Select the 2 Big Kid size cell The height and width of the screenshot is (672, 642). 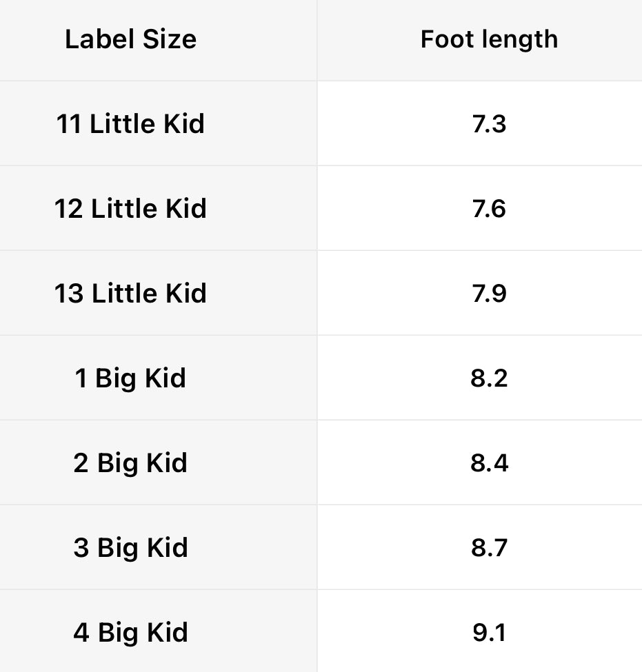point(130,463)
